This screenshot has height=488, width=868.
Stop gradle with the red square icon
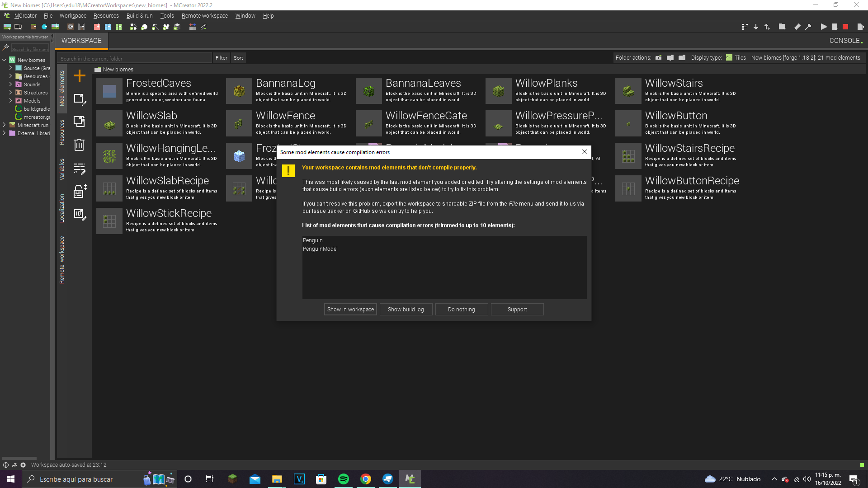(x=845, y=27)
